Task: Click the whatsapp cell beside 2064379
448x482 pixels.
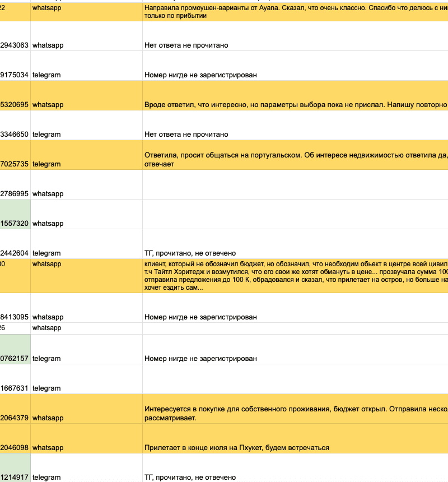Action: pyautogui.click(x=86, y=409)
